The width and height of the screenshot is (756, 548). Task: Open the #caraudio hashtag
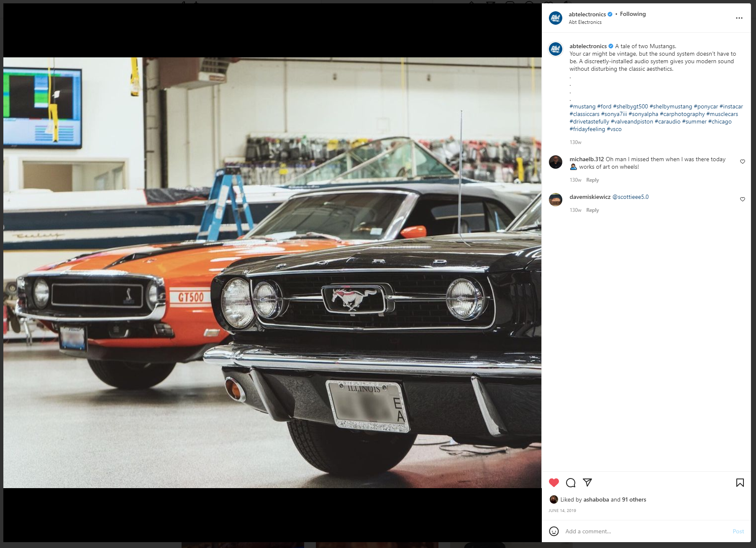pos(667,121)
